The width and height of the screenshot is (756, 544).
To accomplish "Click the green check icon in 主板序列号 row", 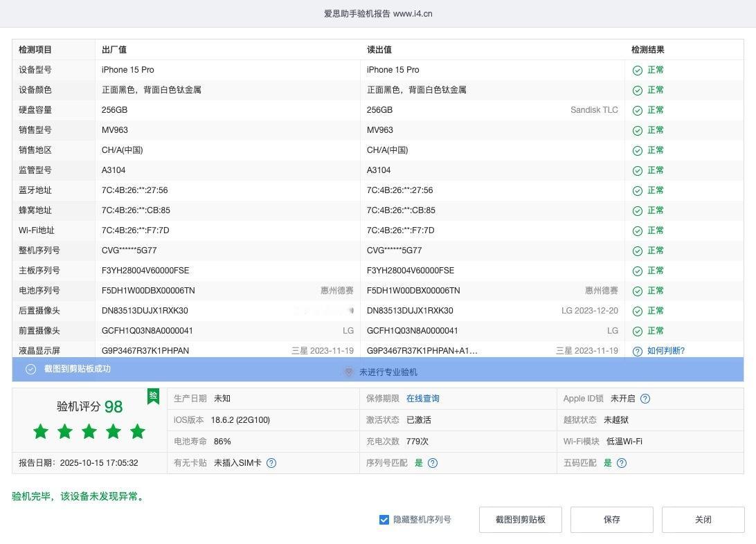I will [x=638, y=271].
